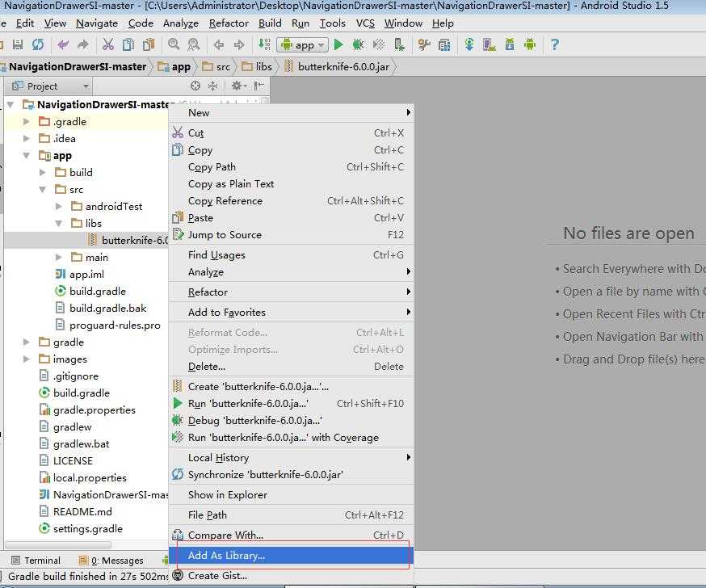
Task: Select Show in Explorer menu entry
Action: 291,495
